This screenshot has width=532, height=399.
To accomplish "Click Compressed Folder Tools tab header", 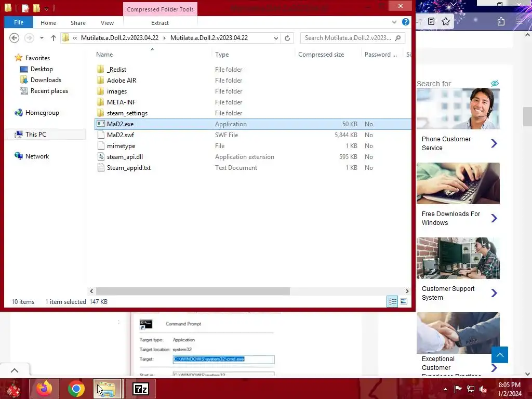I will 160,9.
